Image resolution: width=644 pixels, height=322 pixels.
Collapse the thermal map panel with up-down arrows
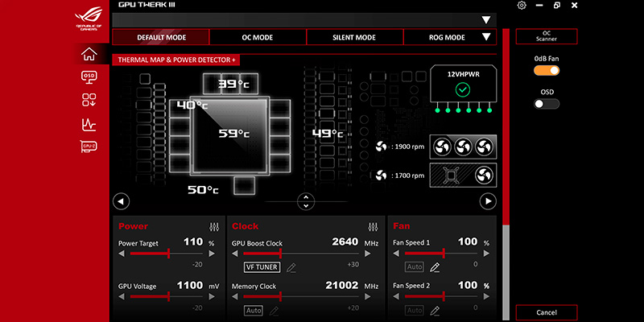pyautogui.click(x=306, y=201)
